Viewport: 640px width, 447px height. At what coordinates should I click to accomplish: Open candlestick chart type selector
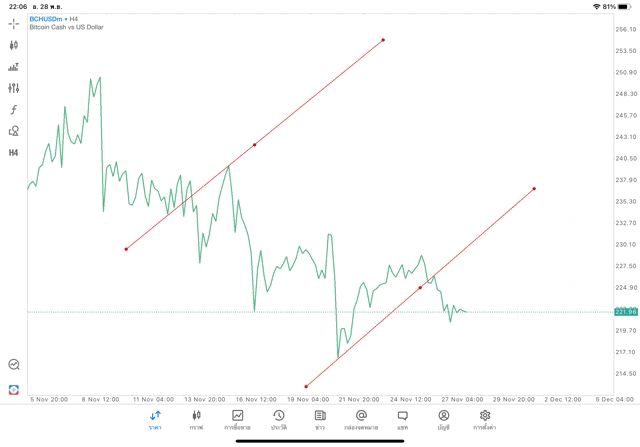[x=14, y=45]
